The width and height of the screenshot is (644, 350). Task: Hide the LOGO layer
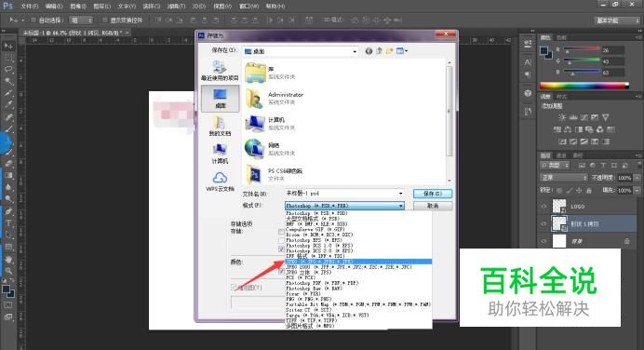[x=543, y=207]
